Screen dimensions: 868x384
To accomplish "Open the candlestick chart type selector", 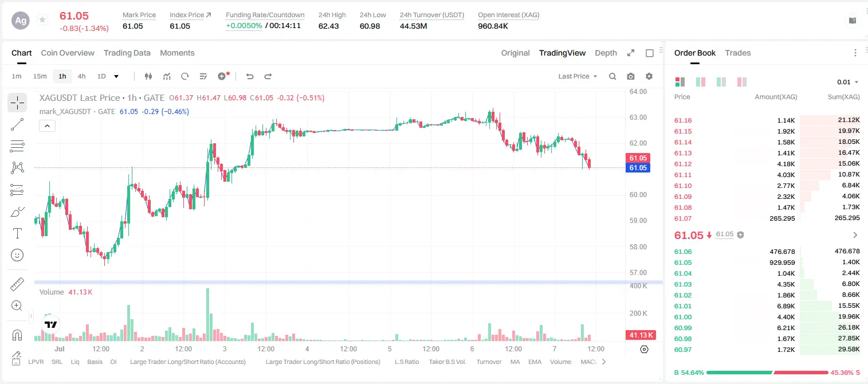I will pyautogui.click(x=148, y=76).
